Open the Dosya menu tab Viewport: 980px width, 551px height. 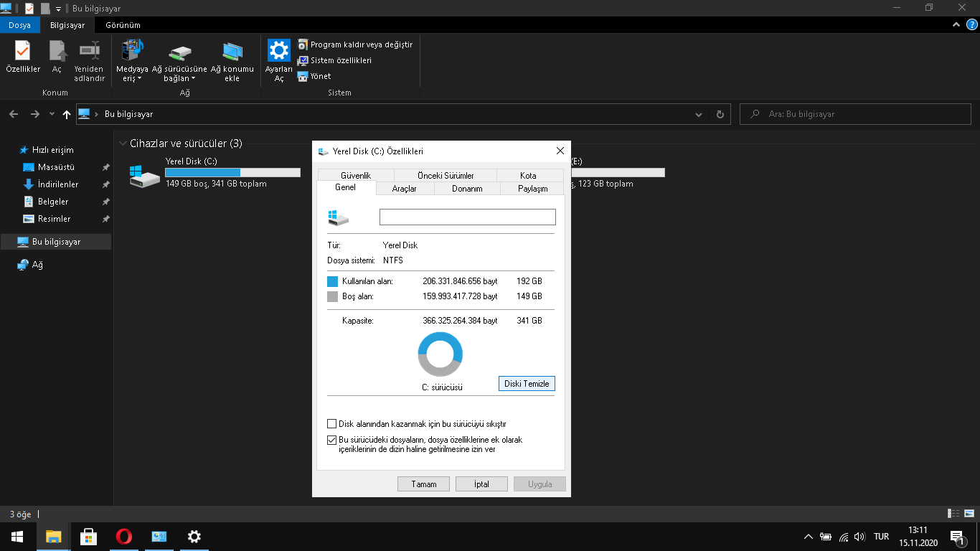click(20, 25)
